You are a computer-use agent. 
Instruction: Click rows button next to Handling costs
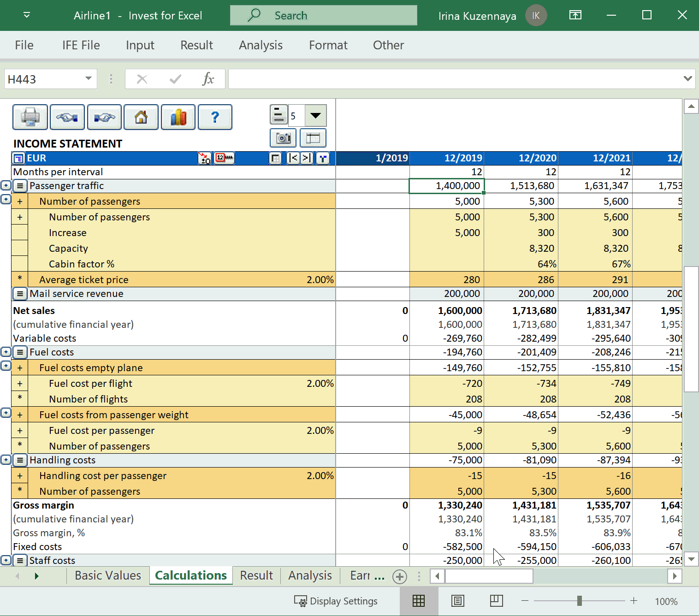click(x=20, y=460)
